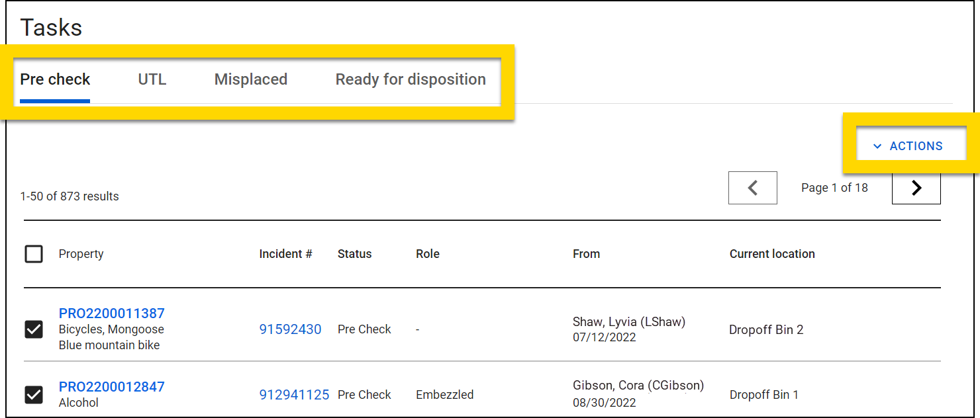Uncheck the PRO2200012847 row checkbox
Viewport: 980px width, 418px height.
point(34,395)
